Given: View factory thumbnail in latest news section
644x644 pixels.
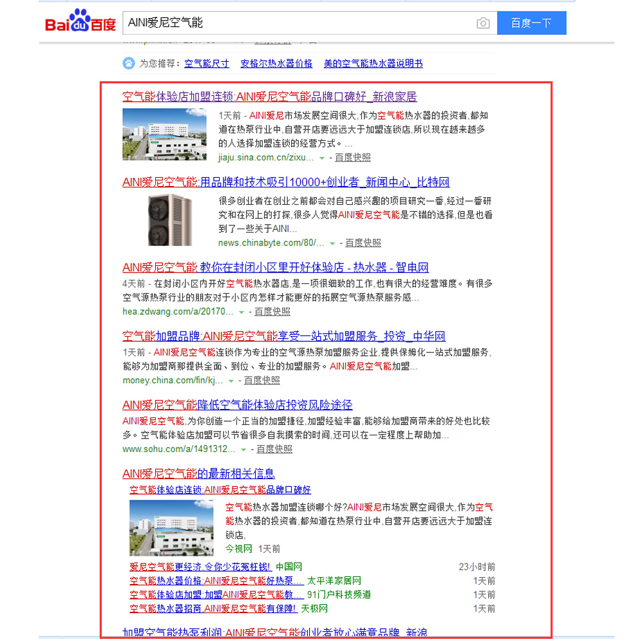Looking at the screenshot, I should [x=171, y=527].
